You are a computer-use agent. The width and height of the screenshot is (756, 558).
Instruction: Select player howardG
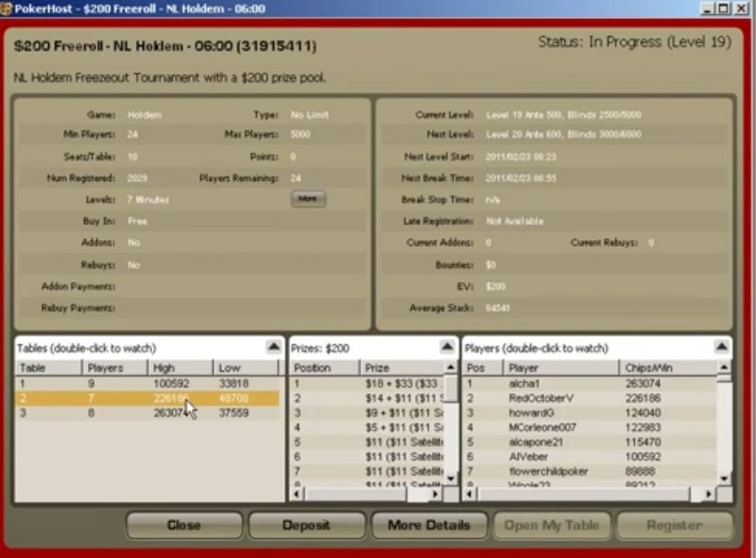[x=590, y=413]
